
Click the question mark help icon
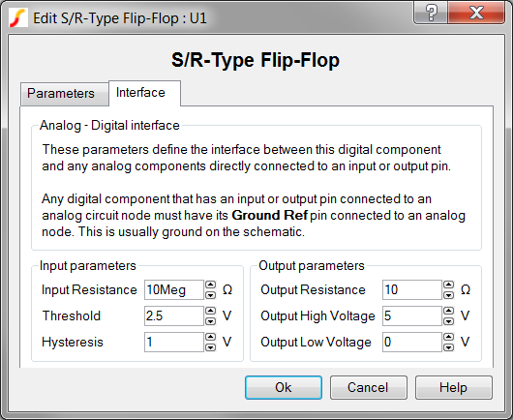point(431,13)
